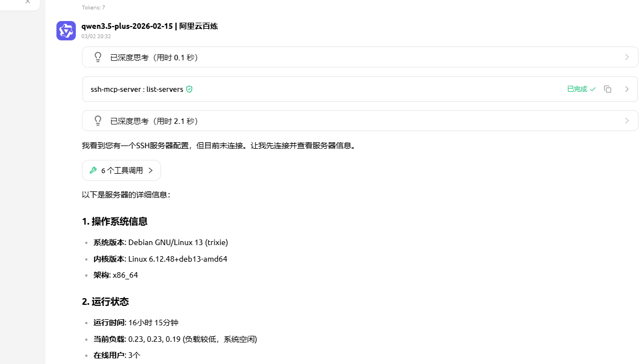Image resolution: width=643 pixels, height=364 pixels.
Task: Click the 架构: x86_64 line
Action: pos(116,275)
